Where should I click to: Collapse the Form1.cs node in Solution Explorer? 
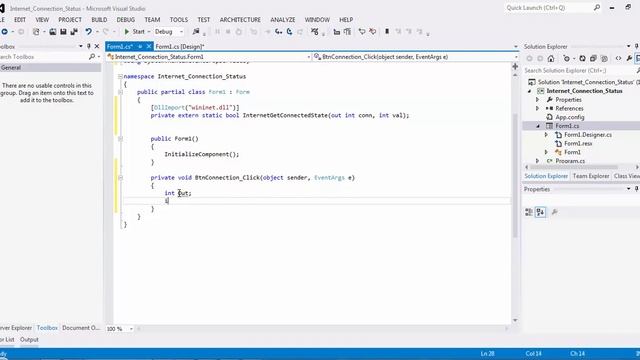click(538, 126)
